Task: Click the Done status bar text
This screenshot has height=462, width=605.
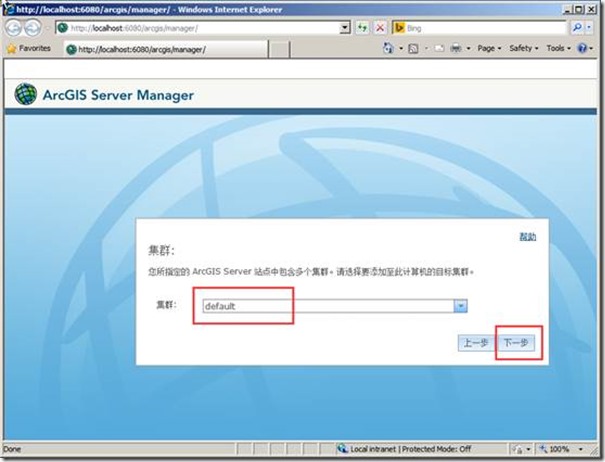Action: tap(12, 449)
